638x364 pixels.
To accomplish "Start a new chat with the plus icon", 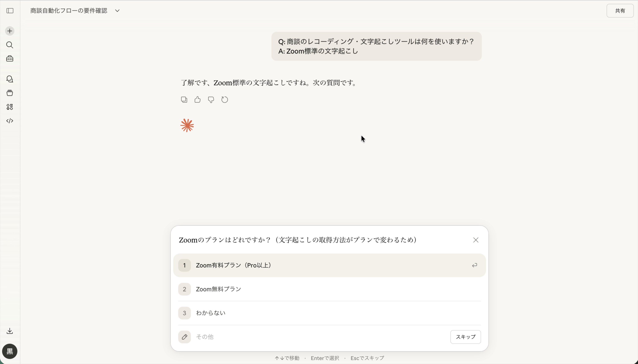I will pyautogui.click(x=10, y=31).
